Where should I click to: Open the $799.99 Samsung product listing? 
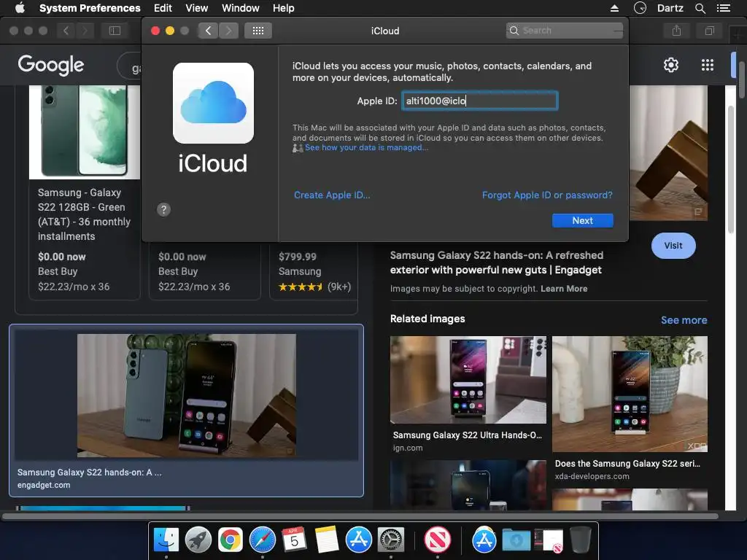pos(314,271)
